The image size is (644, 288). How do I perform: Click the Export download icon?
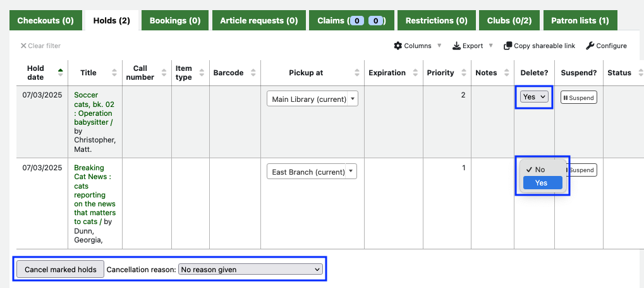pos(457,46)
